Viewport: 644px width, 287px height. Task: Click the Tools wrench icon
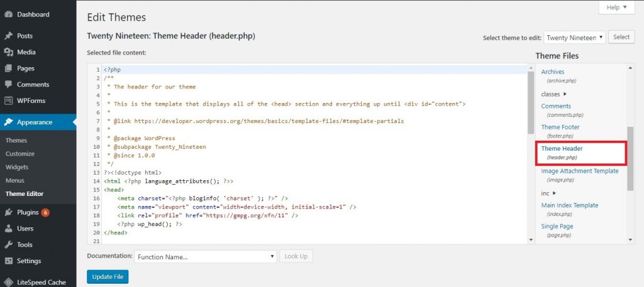tap(8, 245)
